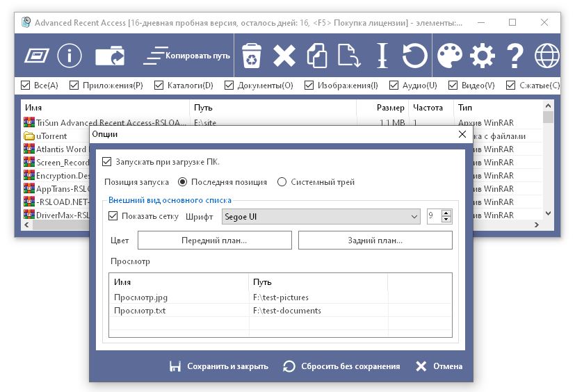Increase font size with the up stepper arrow
The height and width of the screenshot is (392, 575).
[x=446, y=213]
